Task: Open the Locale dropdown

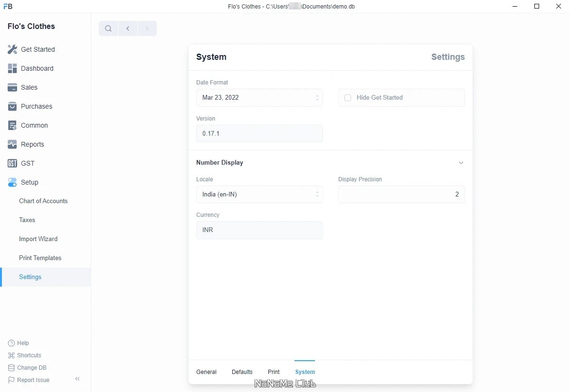Action: pos(259,195)
